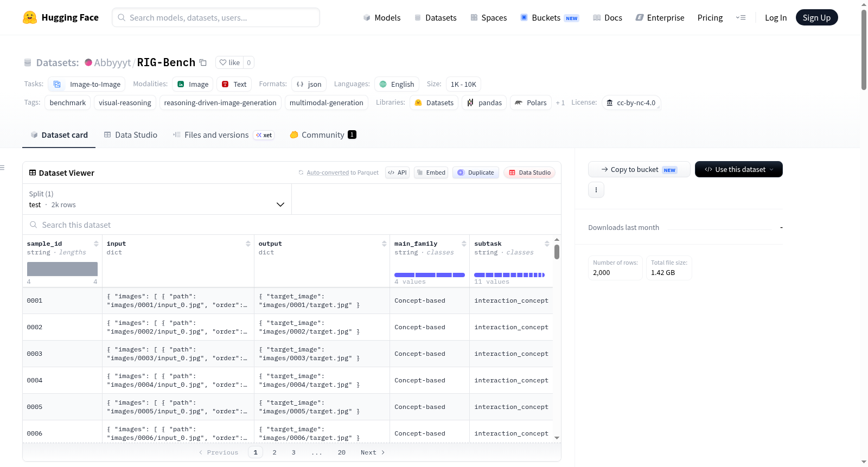Sort the subtask column

pyautogui.click(x=547, y=244)
